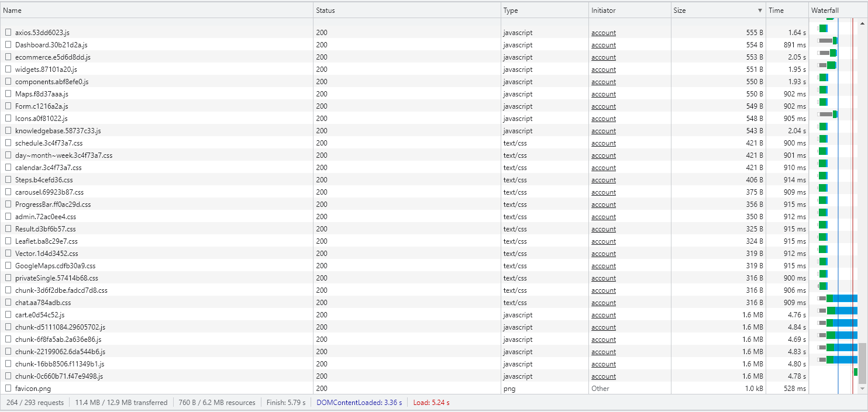The height and width of the screenshot is (412, 868).
Task: Click the file icon beside Maps.f8d37aaa.js
Action: coord(8,94)
